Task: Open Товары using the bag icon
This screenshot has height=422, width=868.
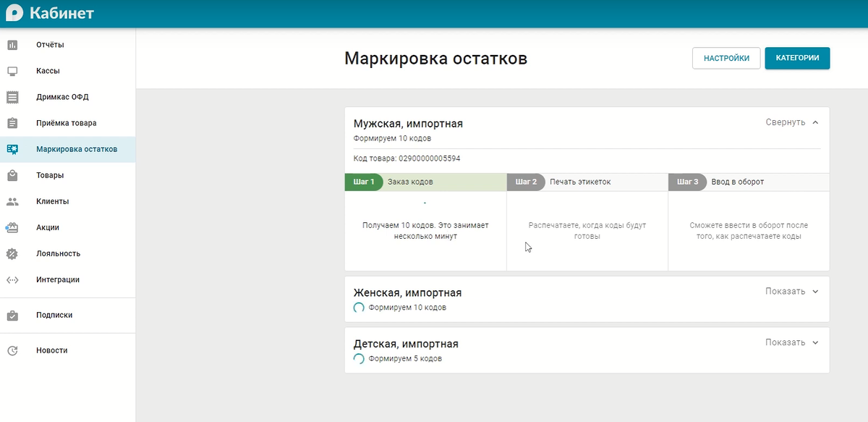Action: [12, 175]
